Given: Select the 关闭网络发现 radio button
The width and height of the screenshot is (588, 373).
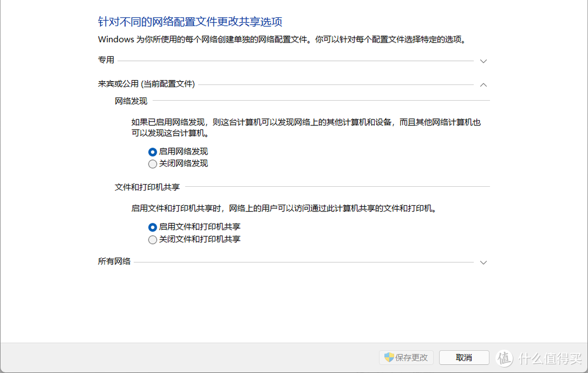Looking at the screenshot, I should pos(152,164).
